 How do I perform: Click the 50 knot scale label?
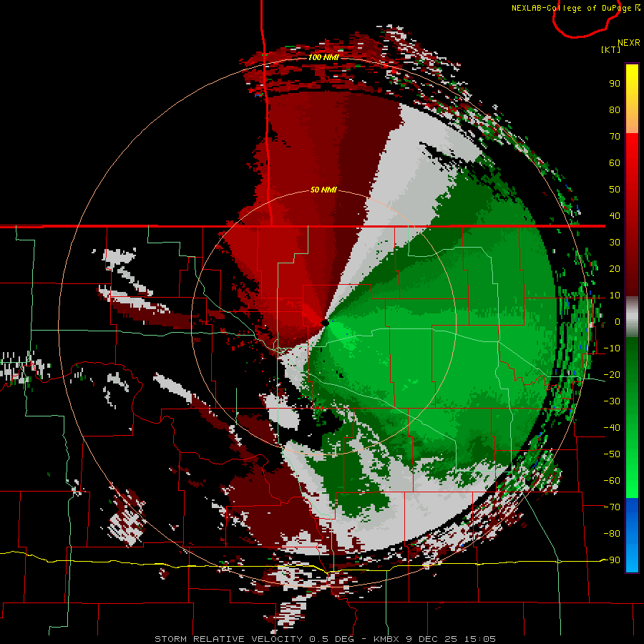coord(615,190)
